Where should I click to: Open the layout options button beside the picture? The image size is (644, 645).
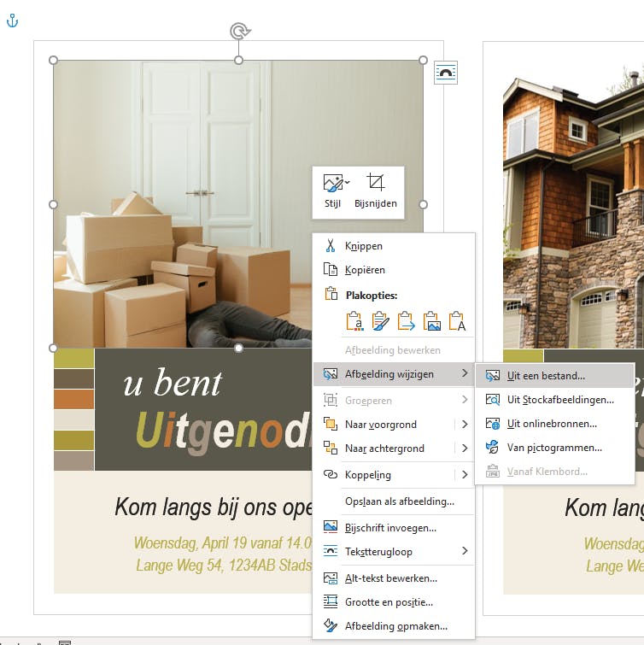point(446,73)
